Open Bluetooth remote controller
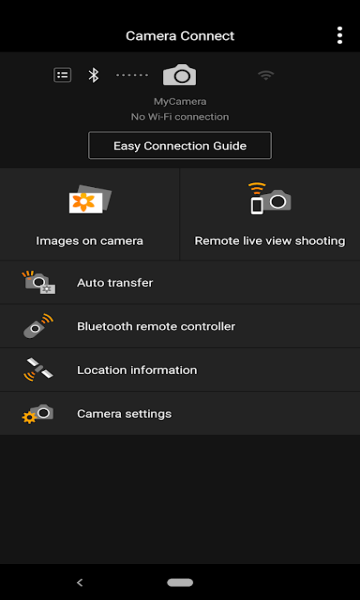 180,326
